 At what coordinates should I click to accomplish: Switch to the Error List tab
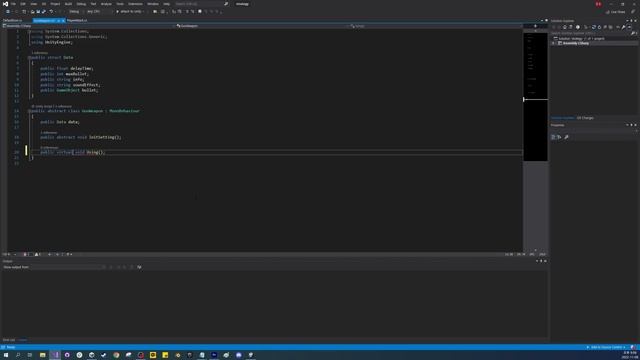(9, 340)
